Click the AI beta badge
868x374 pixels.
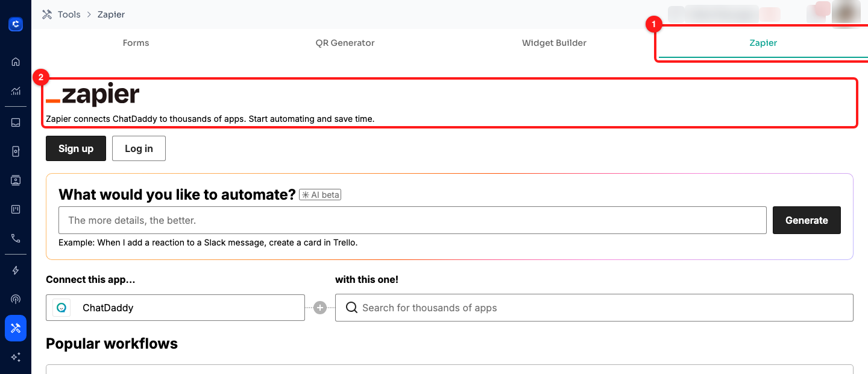[x=320, y=195]
